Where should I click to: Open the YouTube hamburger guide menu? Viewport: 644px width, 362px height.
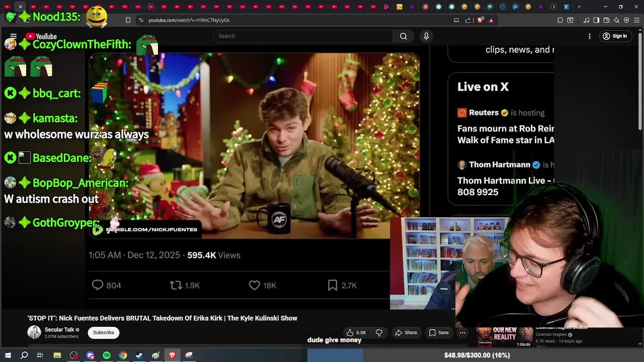(x=14, y=36)
